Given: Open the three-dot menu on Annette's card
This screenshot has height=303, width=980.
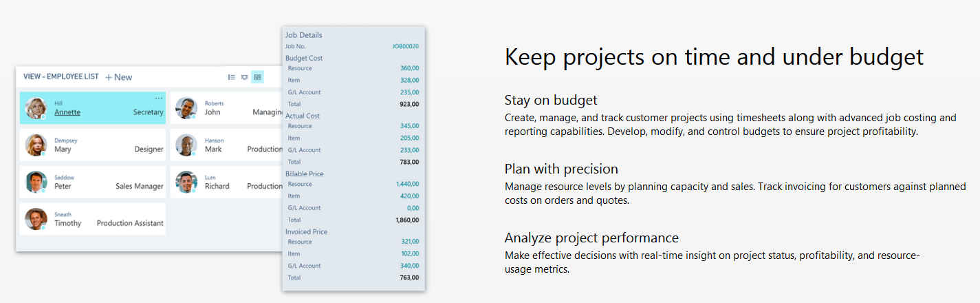Looking at the screenshot, I should tap(159, 98).
